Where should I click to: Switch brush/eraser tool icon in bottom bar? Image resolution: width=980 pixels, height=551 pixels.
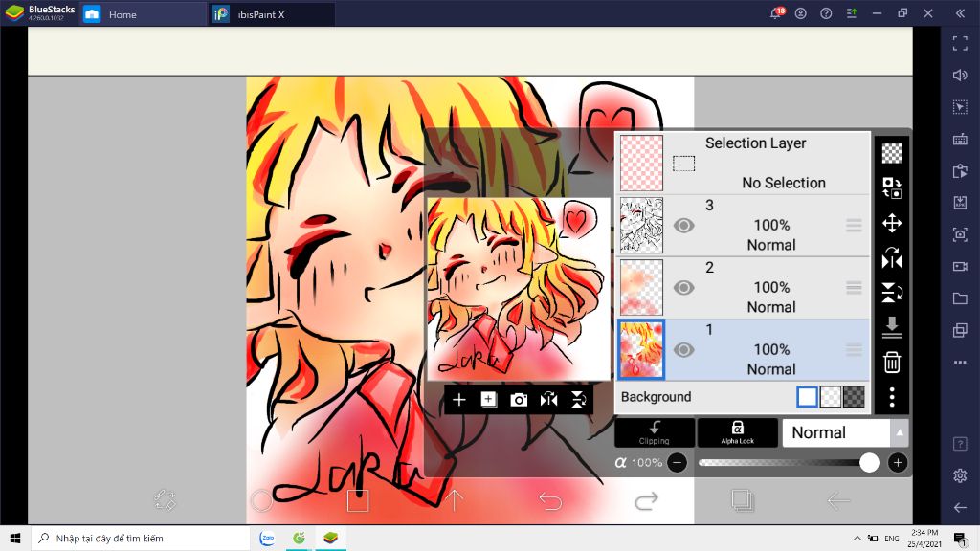[165, 499]
